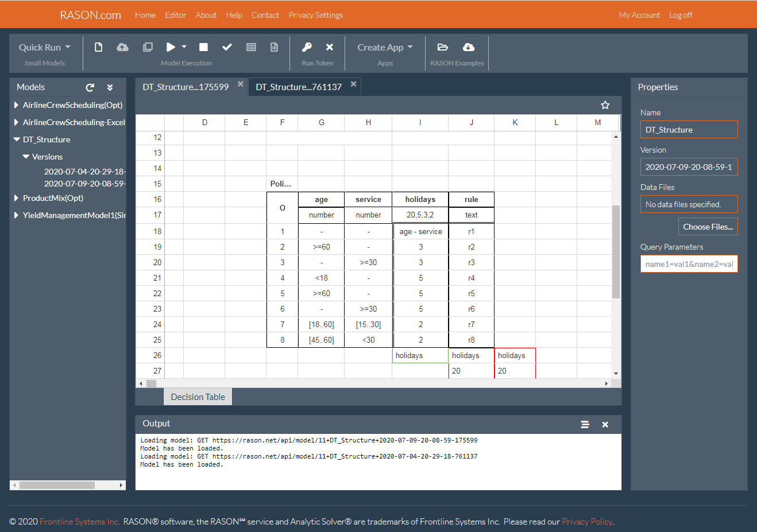Image resolution: width=757 pixels, height=532 pixels.
Task: Create a new model with the blank page icon
Action: pyautogui.click(x=99, y=47)
